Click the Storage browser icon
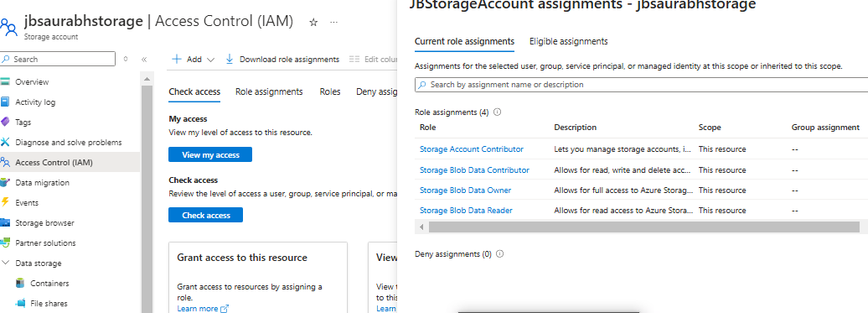The height and width of the screenshot is (313, 868). [x=6, y=222]
